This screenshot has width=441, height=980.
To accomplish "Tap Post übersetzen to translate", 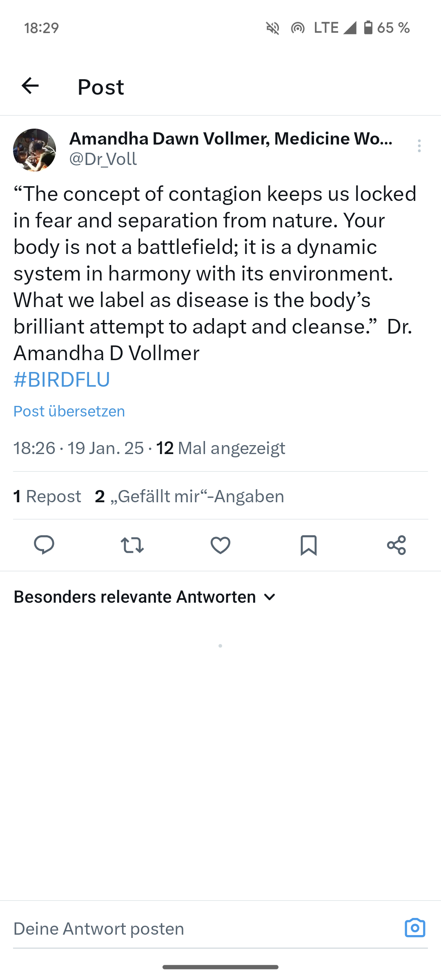I will (x=69, y=411).
